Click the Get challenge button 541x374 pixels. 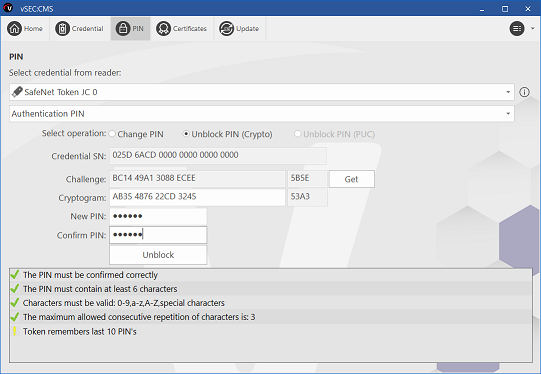click(352, 179)
